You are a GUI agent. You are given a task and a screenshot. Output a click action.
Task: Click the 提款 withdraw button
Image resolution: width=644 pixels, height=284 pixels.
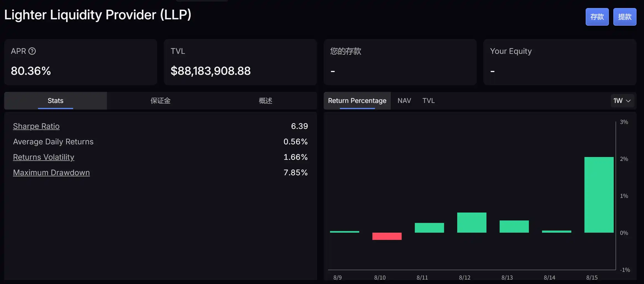[625, 17]
